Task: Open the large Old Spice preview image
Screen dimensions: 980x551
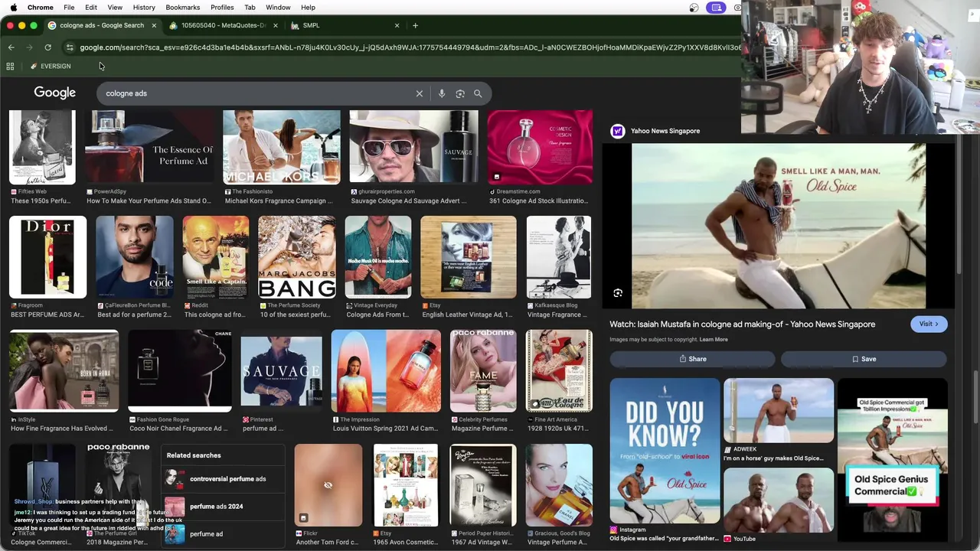Action: [779, 226]
